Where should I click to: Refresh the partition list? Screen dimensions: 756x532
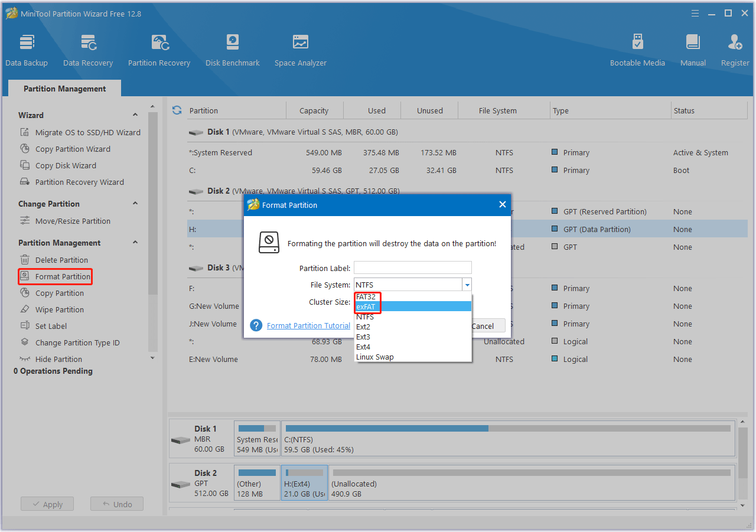tap(177, 110)
